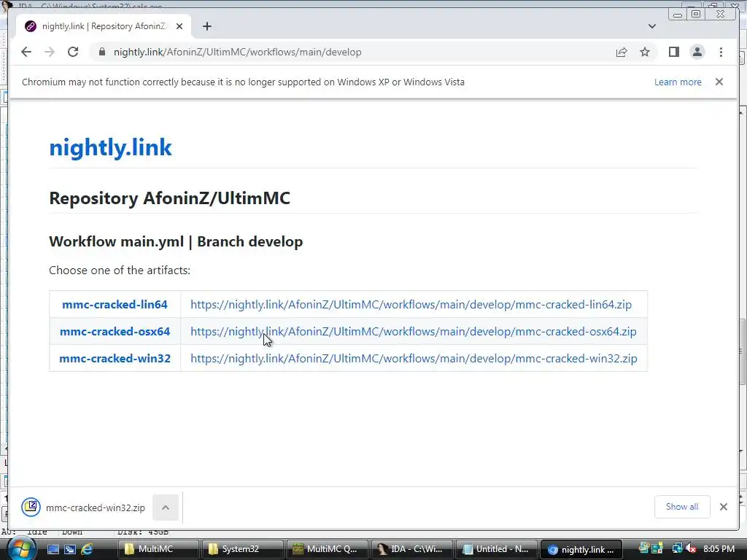Launch Internet Explorer from quick launch
This screenshot has width=747, height=560.
tap(87, 549)
